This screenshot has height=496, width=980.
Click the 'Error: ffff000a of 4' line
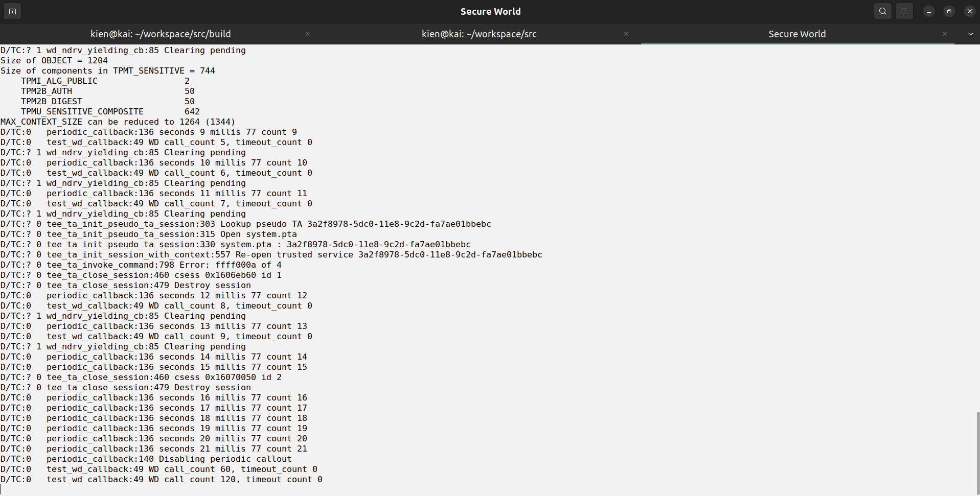(x=141, y=265)
